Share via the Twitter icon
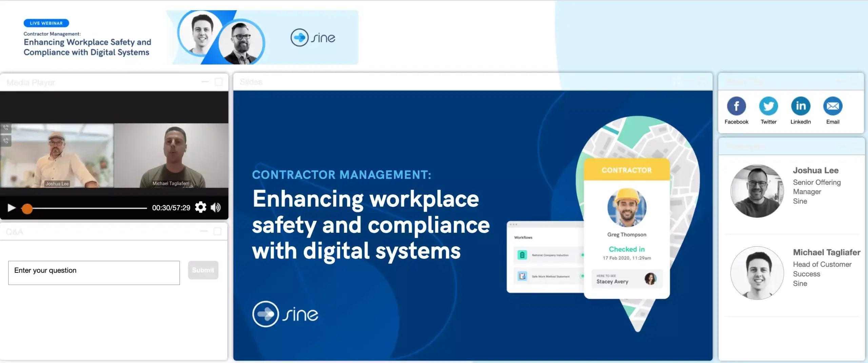This screenshot has height=363, width=868. [768, 106]
